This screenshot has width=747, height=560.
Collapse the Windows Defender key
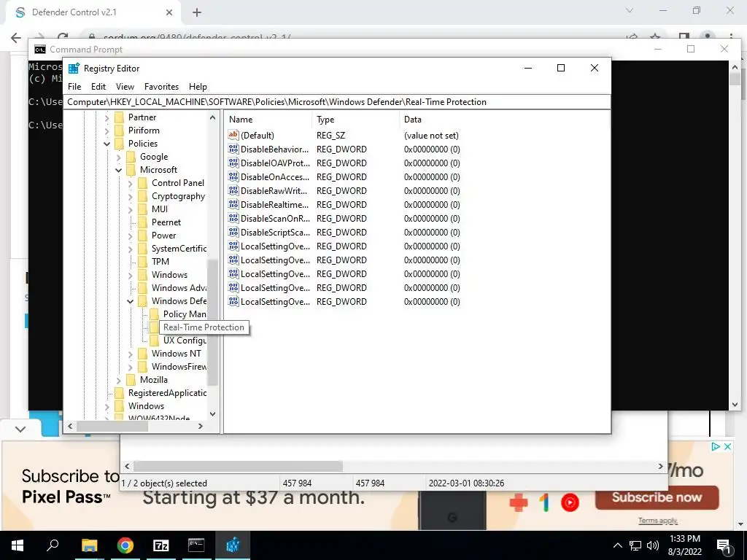[130, 301]
